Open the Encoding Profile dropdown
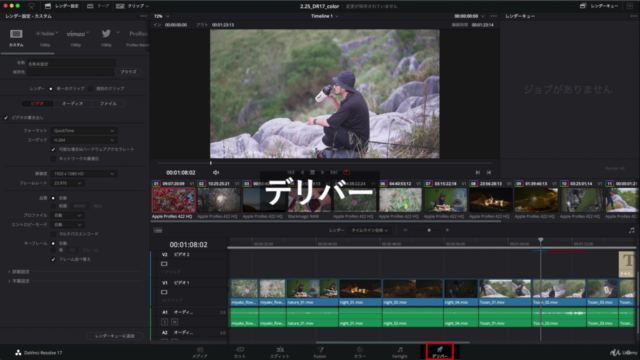This screenshot has width=640, height=360. click(67, 215)
